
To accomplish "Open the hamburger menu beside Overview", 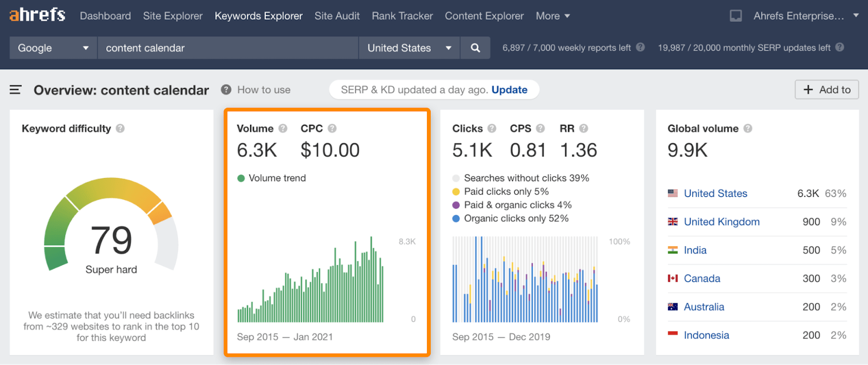I will (x=15, y=90).
